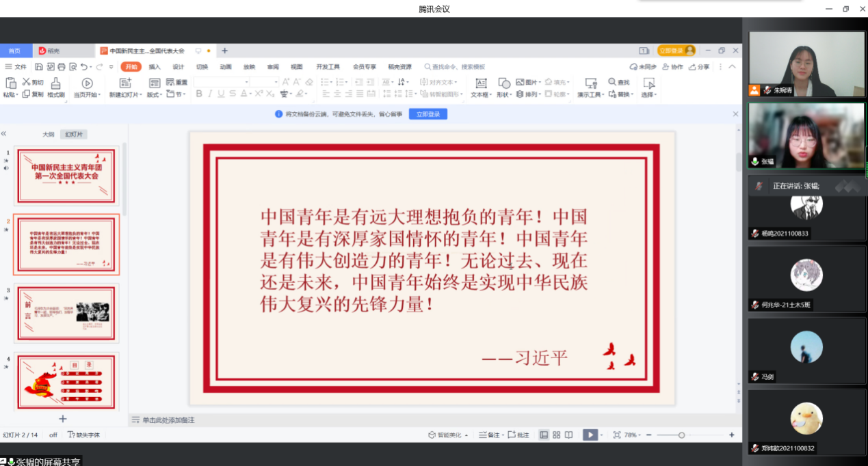Click the play slideshow button in status bar
Screen dimensions: 868x466
589,435
